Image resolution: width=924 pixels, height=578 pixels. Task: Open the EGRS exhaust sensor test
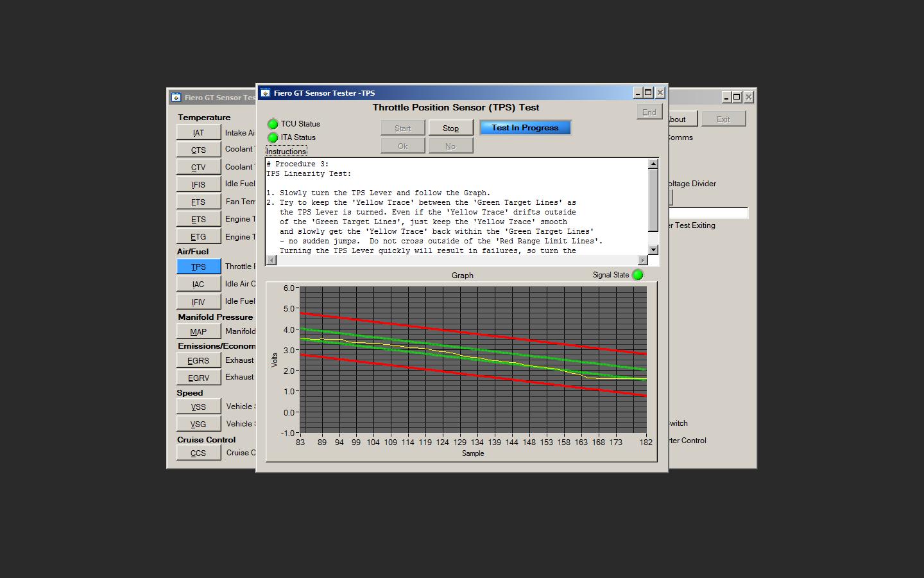coord(198,360)
